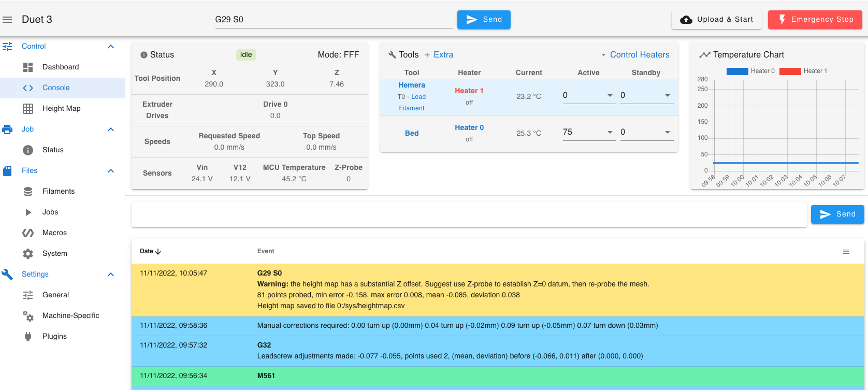Select the G32 console log entry
Screen dimensions: 868x390
pyautogui.click(x=498, y=351)
